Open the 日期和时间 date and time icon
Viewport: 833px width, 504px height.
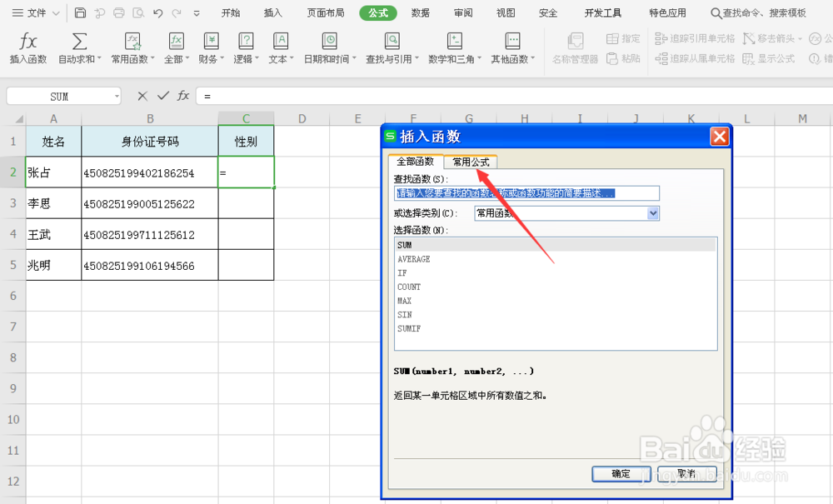329,42
